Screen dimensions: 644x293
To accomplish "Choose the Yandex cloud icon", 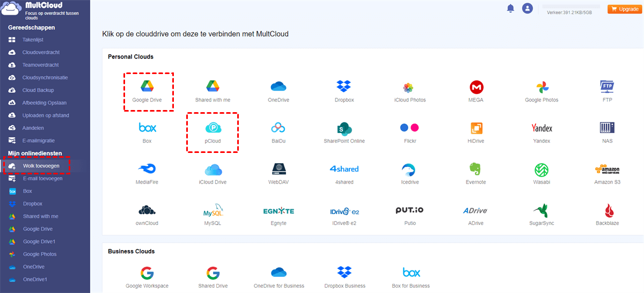I will coord(541,128).
